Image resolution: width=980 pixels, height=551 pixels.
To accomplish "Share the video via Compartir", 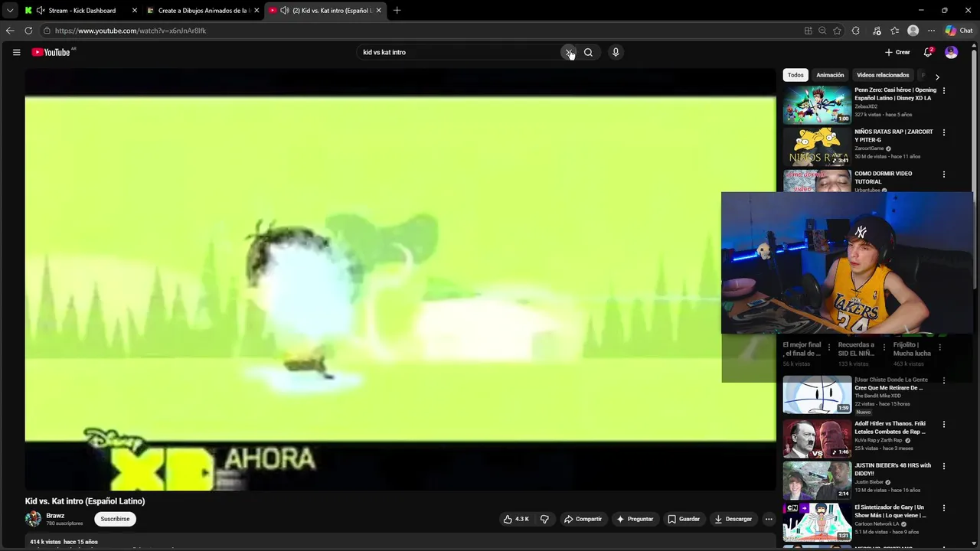I will [583, 519].
